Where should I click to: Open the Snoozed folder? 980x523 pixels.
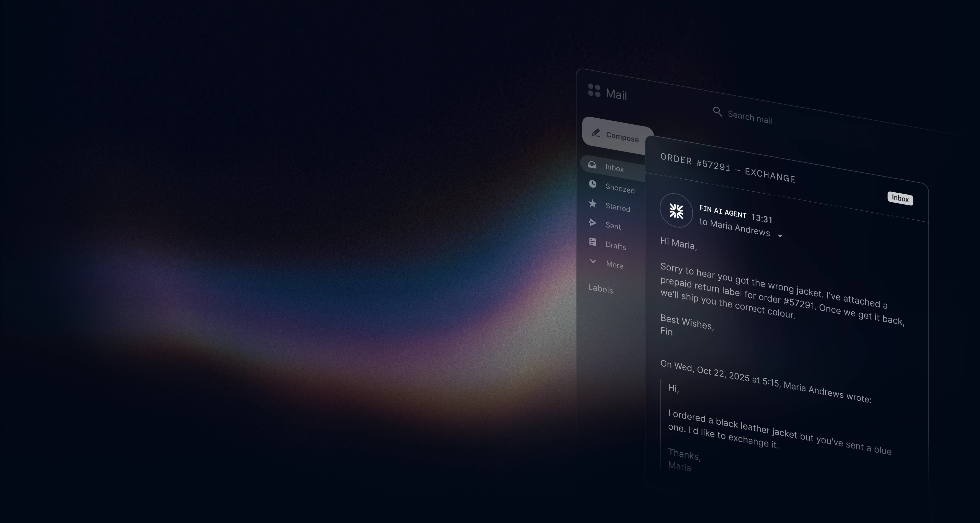point(620,188)
